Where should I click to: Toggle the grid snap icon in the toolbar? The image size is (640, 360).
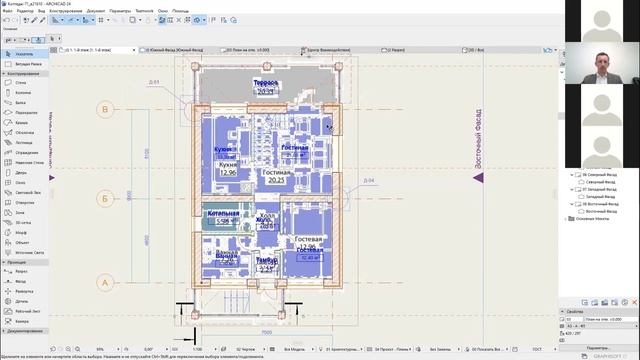tap(101, 20)
